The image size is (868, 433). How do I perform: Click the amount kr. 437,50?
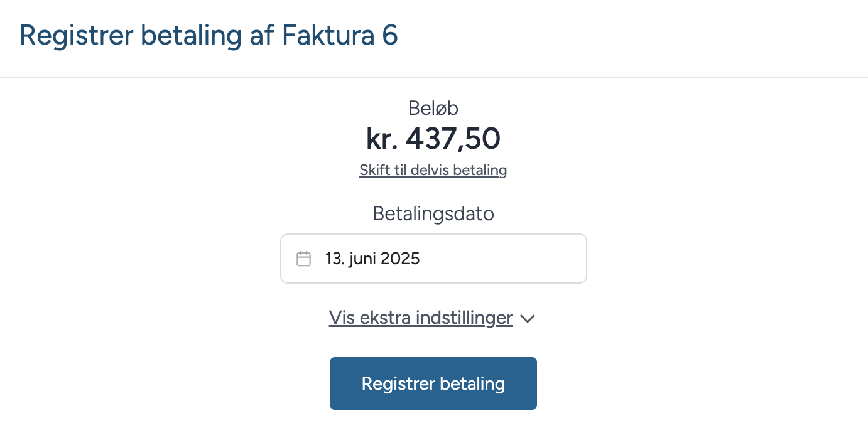433,139
